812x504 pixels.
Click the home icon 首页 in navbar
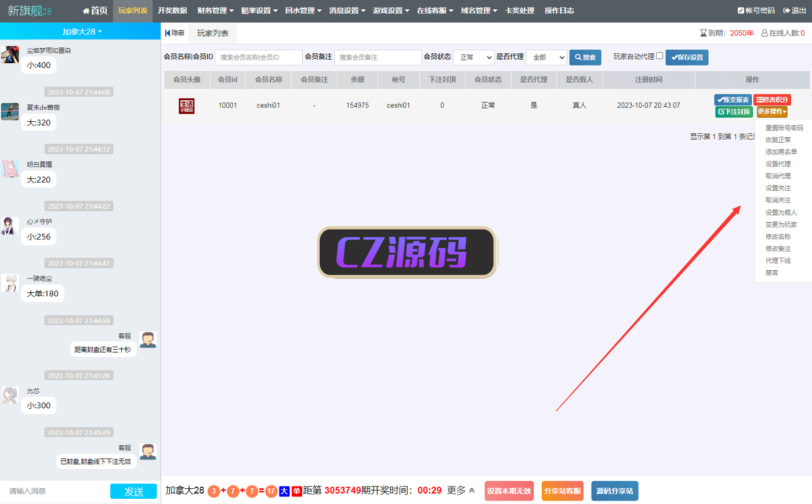[x=86, y=10]
